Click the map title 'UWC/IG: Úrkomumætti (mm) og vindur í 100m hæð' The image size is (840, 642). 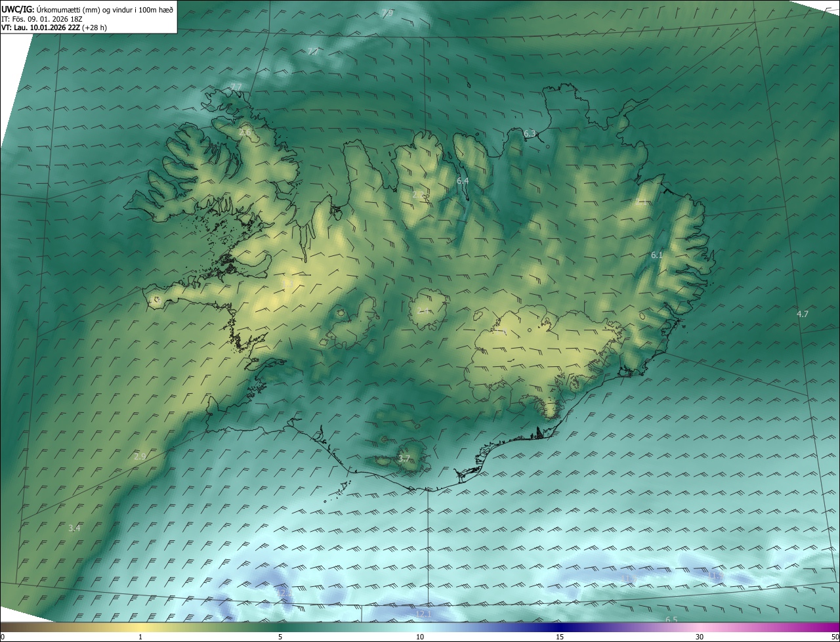click(87, 9)
